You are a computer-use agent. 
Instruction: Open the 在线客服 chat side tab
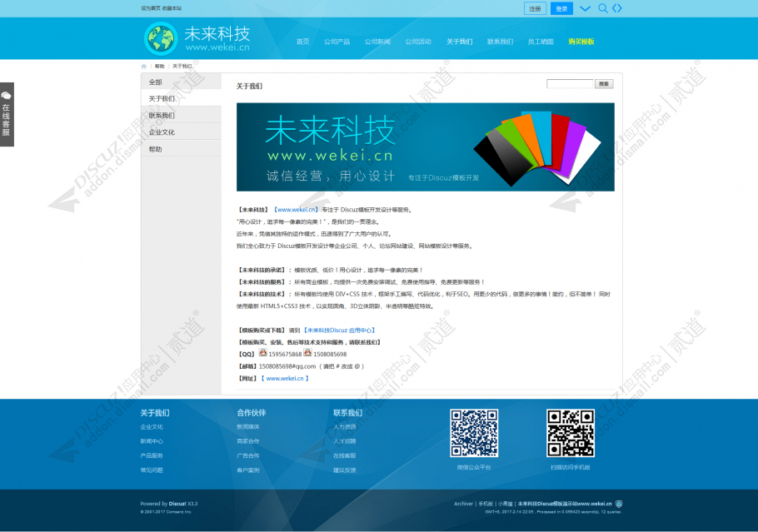point(7,114)
